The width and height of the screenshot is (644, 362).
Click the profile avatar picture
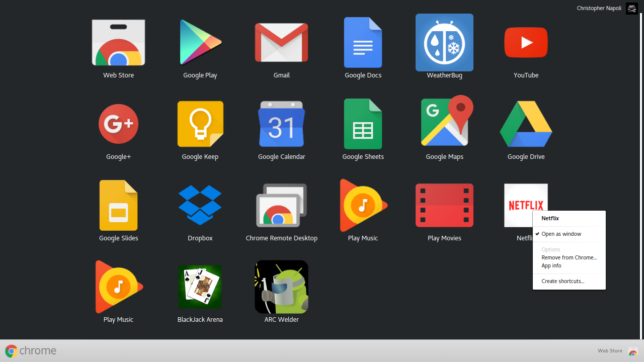[x=632, y=8]
